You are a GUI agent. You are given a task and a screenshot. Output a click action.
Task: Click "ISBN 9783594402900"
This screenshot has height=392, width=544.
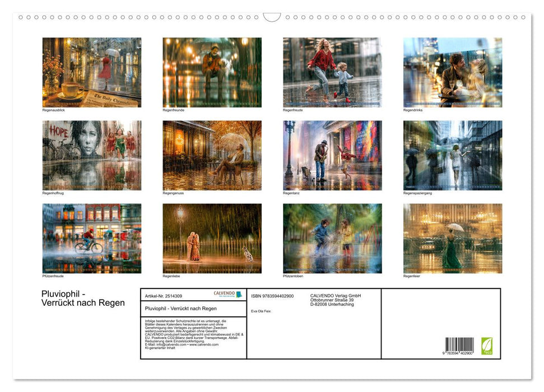click(272, 296)
